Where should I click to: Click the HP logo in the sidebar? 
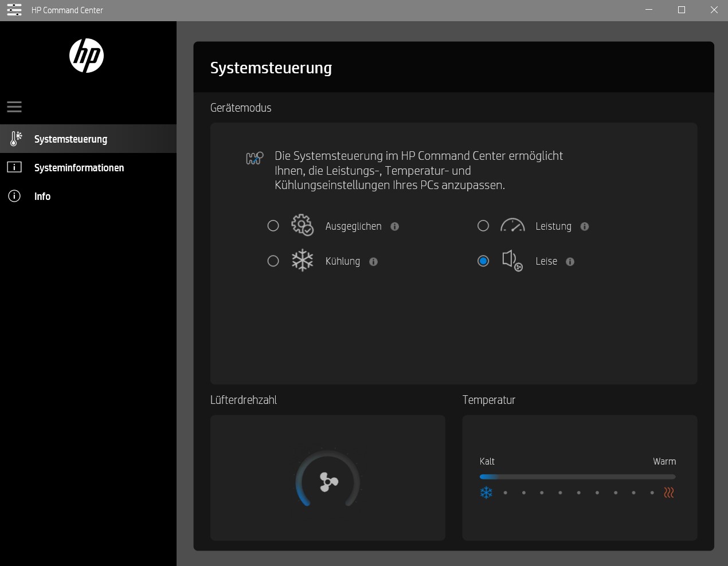point(87,56)
